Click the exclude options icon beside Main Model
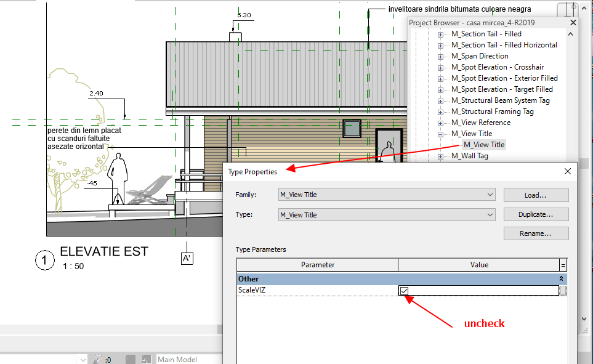Screen dimensions: 593x364 147,360
